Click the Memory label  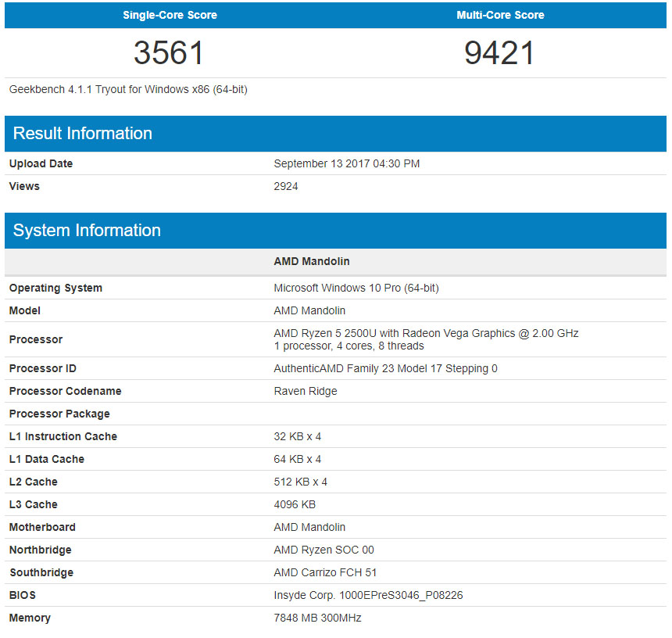point(30,618)
